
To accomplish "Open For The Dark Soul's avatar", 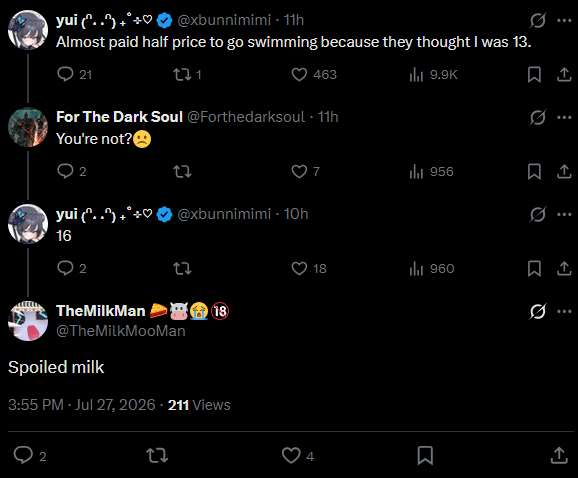I will point(28,127).
